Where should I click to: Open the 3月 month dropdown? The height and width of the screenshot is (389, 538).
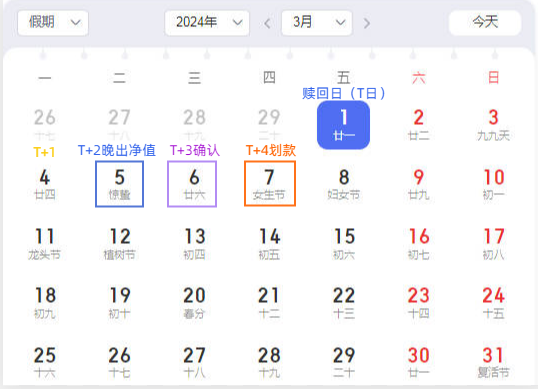[317, 23]
